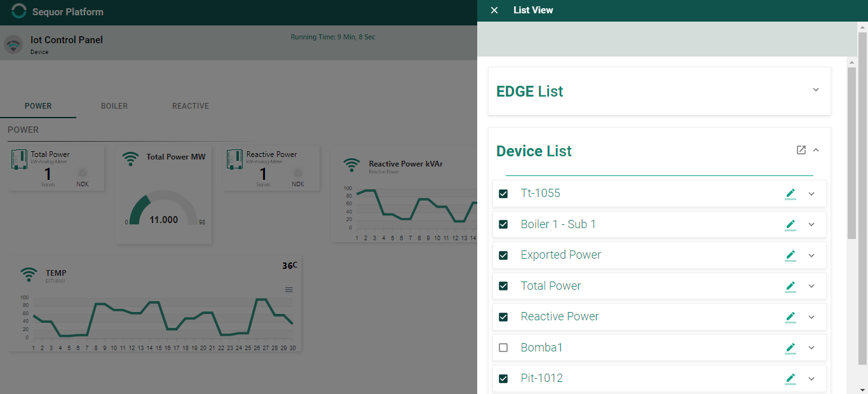Click the Total Power MW gauge
Viewport: 868px width, 394px height.
[164, 208]
